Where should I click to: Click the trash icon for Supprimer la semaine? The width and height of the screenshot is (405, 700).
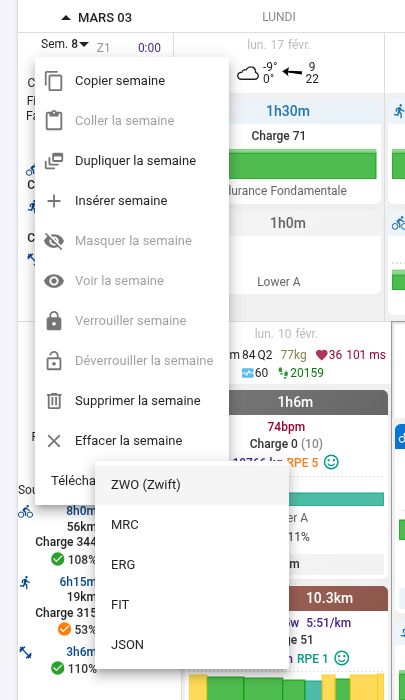[54, 401]
